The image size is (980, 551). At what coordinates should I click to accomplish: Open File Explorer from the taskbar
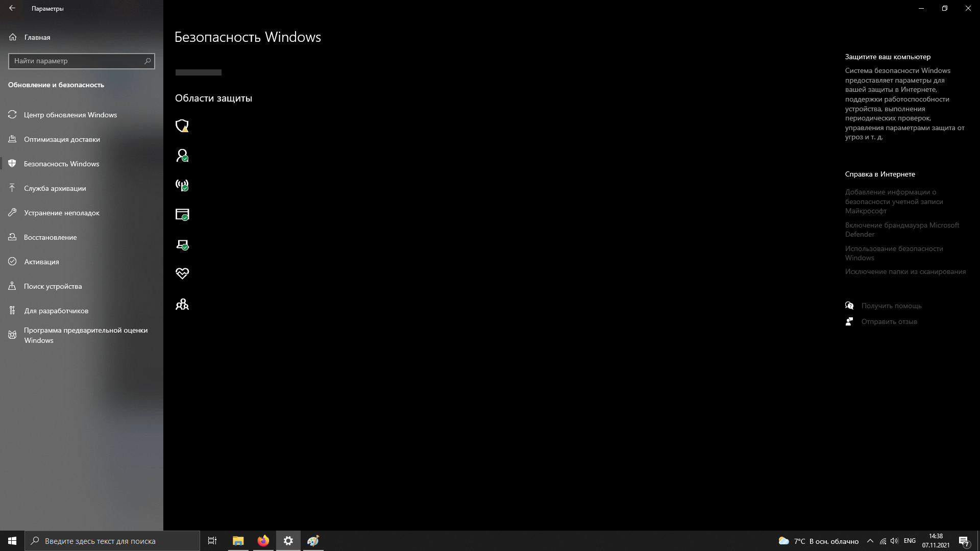[238, 541]
